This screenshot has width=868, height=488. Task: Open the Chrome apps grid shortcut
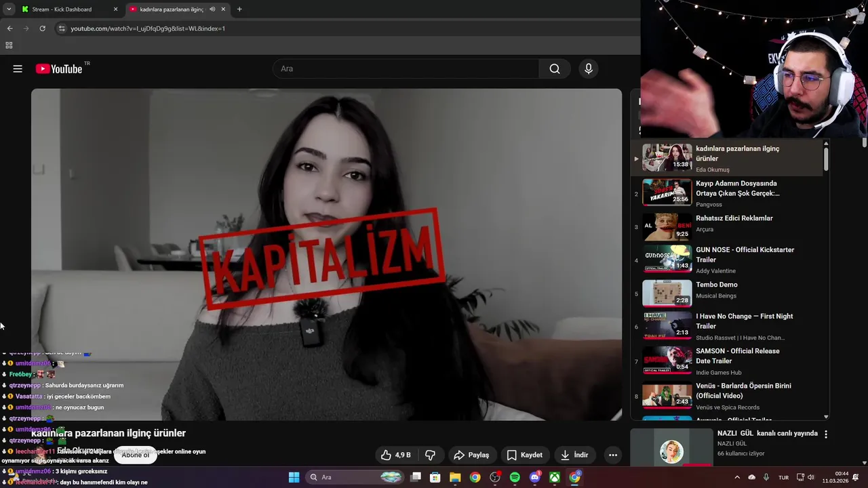tap(9, 45)
